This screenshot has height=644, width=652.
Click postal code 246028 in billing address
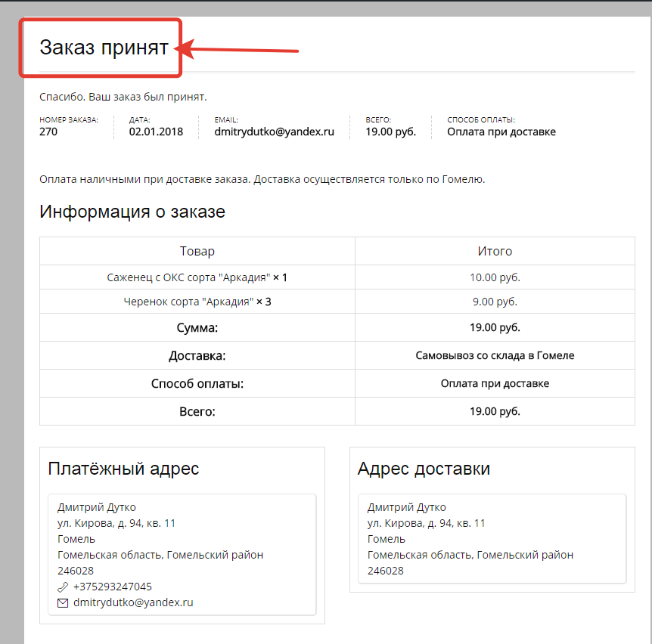[76, 571]
